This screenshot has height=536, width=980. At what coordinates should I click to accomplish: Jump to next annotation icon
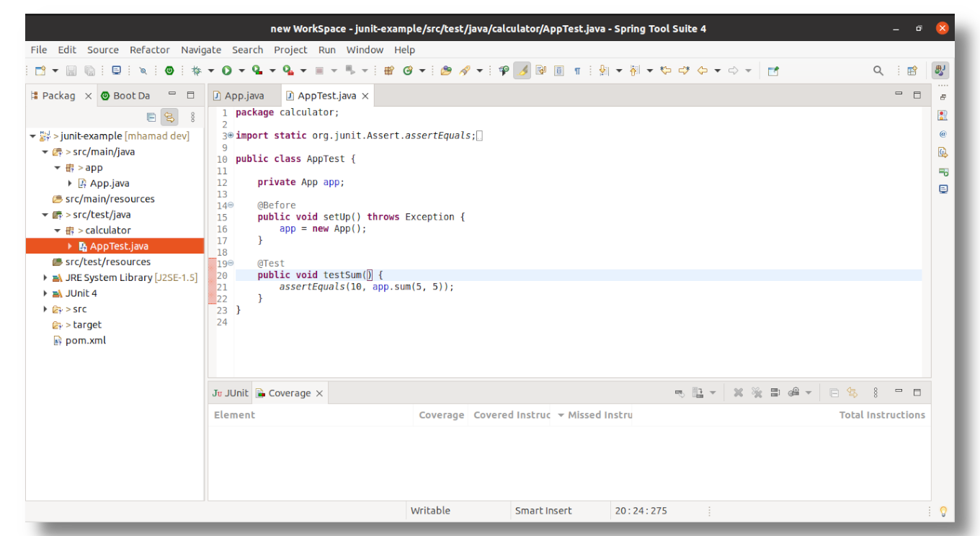point(603,71)
